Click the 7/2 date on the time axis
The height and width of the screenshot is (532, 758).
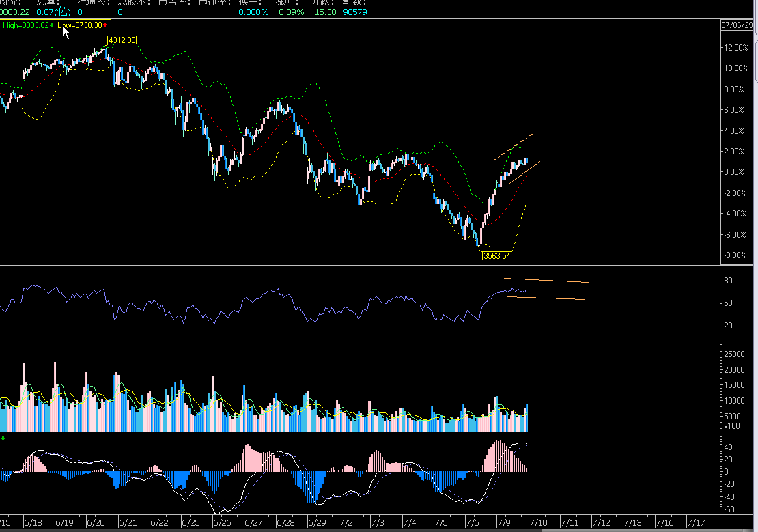coord(346,522)
